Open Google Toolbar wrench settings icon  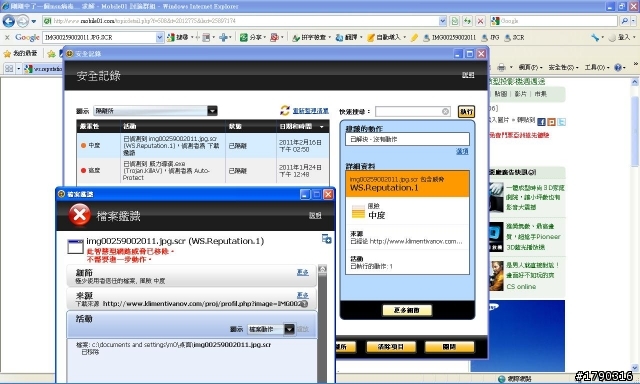click(x=596, y=38)
